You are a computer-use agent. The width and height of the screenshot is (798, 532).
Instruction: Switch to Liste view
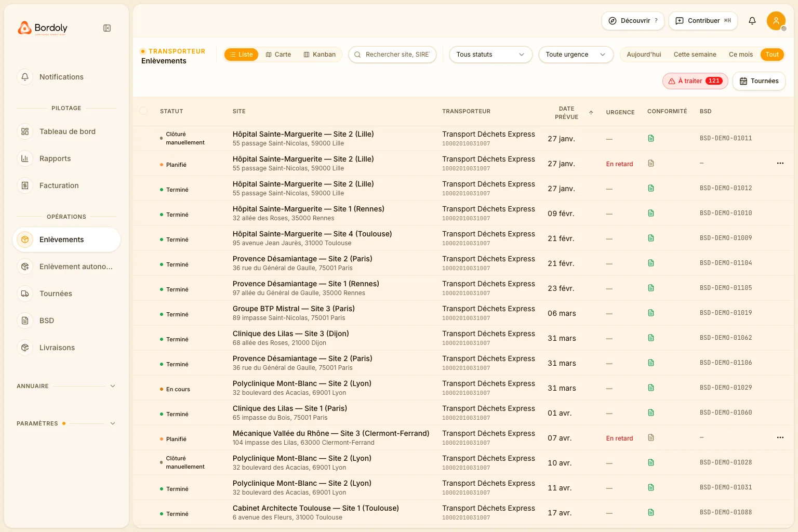point(241,55)
